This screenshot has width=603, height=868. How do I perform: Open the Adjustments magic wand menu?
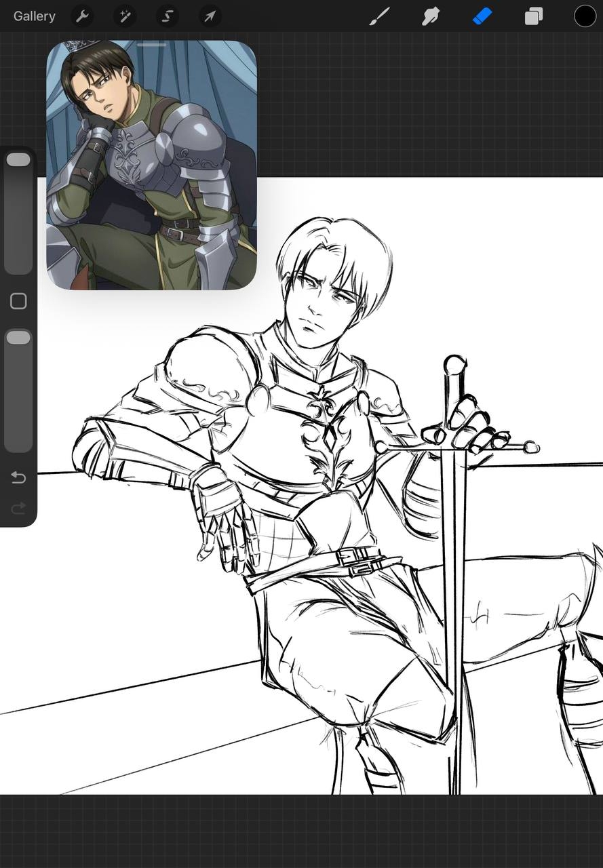click(125, 16)
